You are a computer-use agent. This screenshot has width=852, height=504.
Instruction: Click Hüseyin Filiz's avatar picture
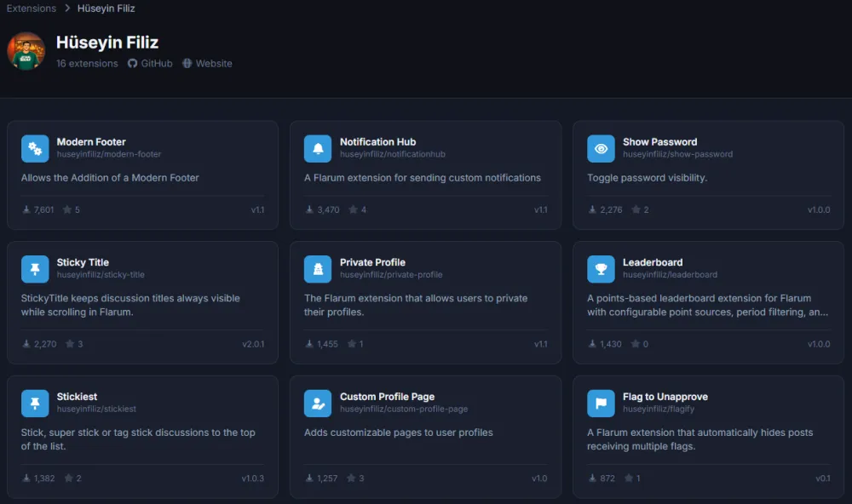(26, 51)
